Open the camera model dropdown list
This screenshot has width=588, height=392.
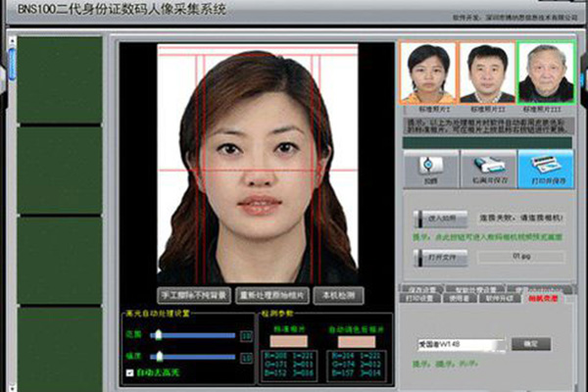(x=458, y=344)
